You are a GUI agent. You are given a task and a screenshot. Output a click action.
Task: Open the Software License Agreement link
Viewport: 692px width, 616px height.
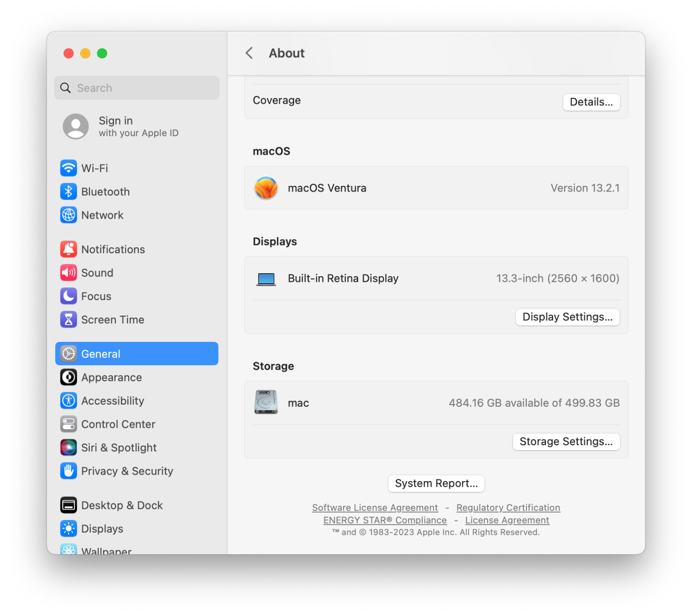coord(375,507)
